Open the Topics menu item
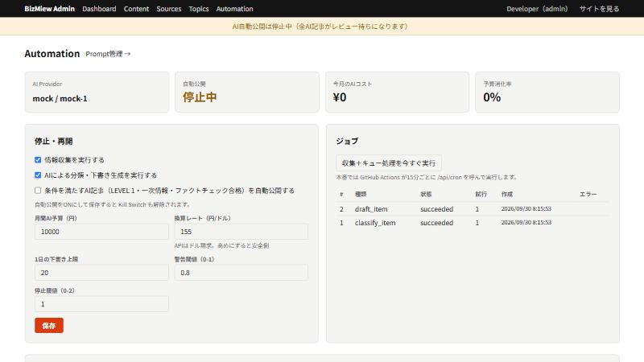The image size is (644, 362). (199, 9)
